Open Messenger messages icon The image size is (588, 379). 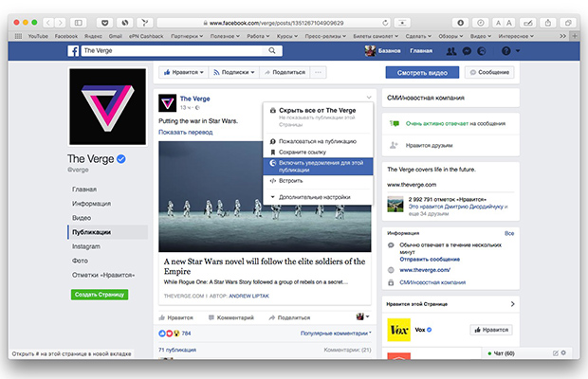click(x=467, y=51)
